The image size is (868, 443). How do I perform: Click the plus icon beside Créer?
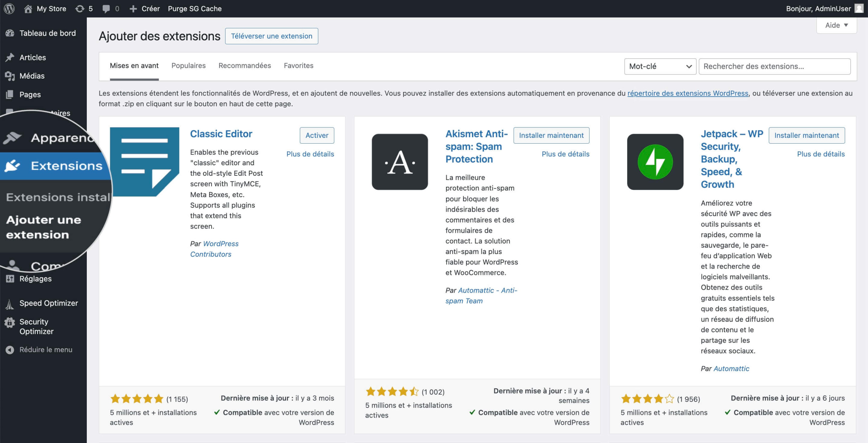click(133, 9)
